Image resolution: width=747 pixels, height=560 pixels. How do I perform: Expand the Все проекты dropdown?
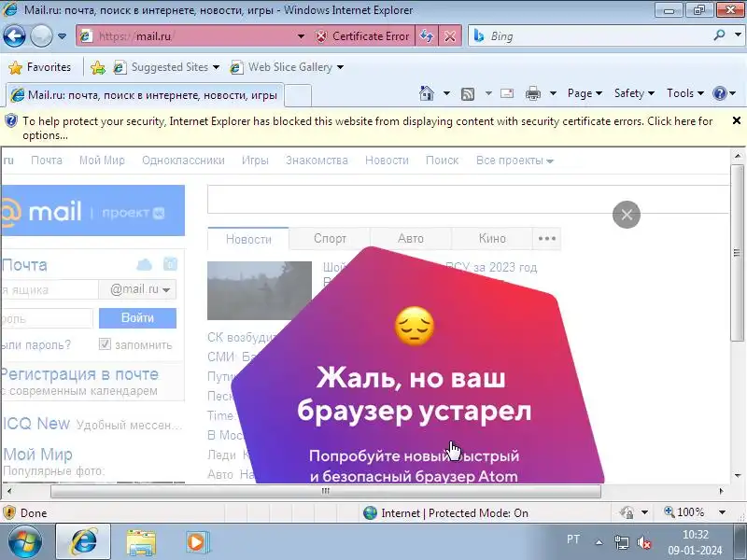point(514,160)
